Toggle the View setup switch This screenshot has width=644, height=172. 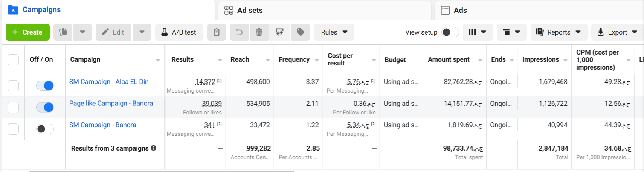click(450, 32)
